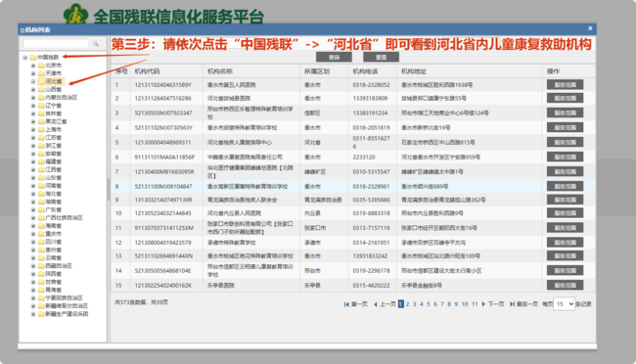Click the tree panel vertical scrollbar
Screen dimensions: 636x364
pyautogui.click(x=108, y=189)
